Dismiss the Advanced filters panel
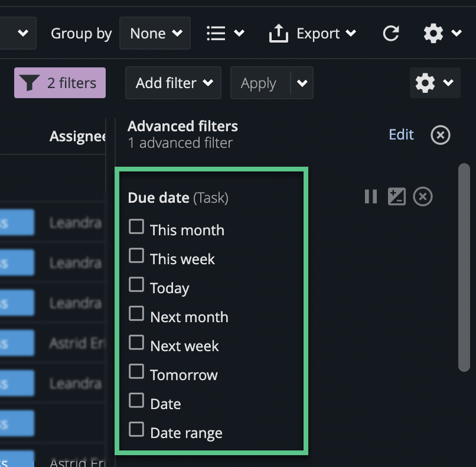The width and height of the screenshot is (476, 467). pos(440,135)
